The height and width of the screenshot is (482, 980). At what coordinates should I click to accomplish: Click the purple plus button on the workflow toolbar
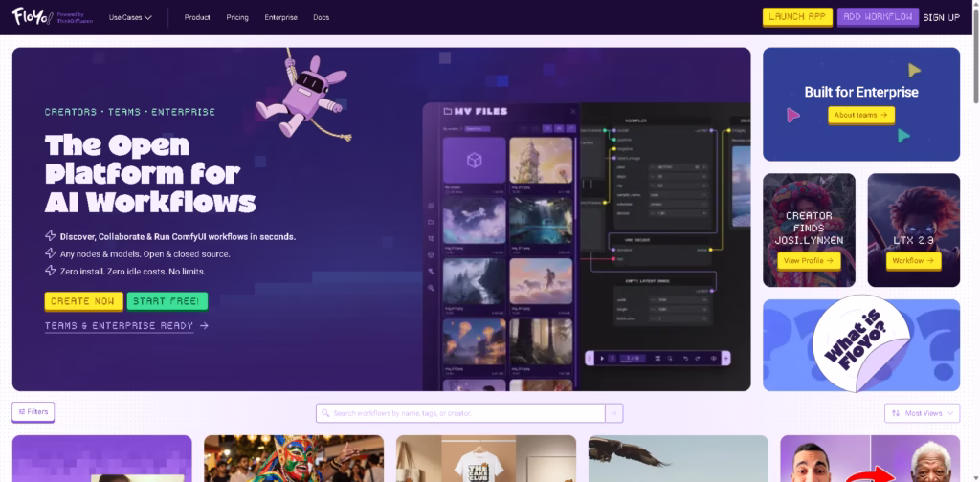(726, 358)
